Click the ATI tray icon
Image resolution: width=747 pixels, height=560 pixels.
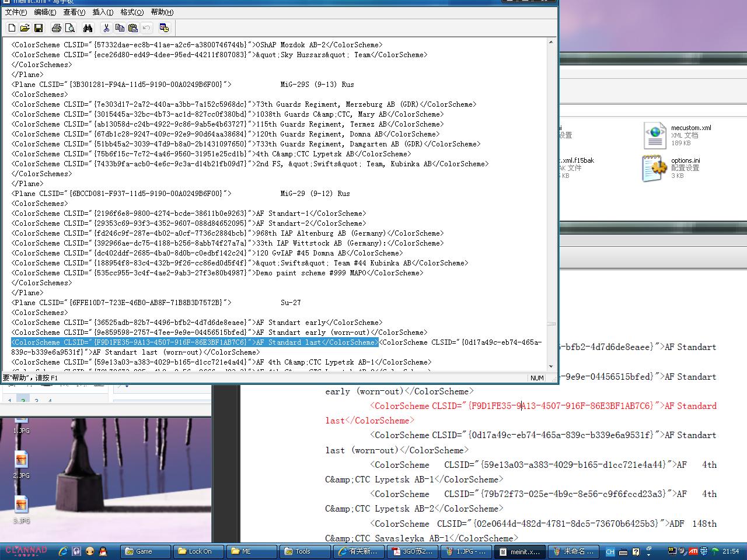tap(693, 551)
